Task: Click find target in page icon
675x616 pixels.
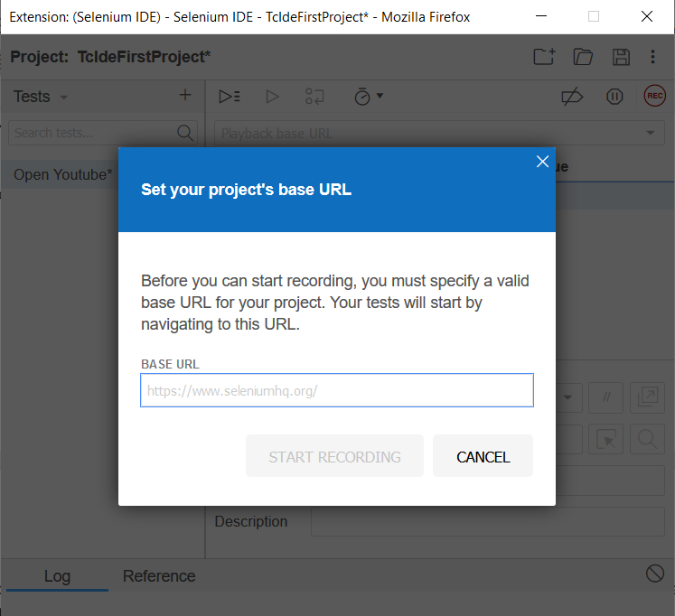Action: pos(648,439)
